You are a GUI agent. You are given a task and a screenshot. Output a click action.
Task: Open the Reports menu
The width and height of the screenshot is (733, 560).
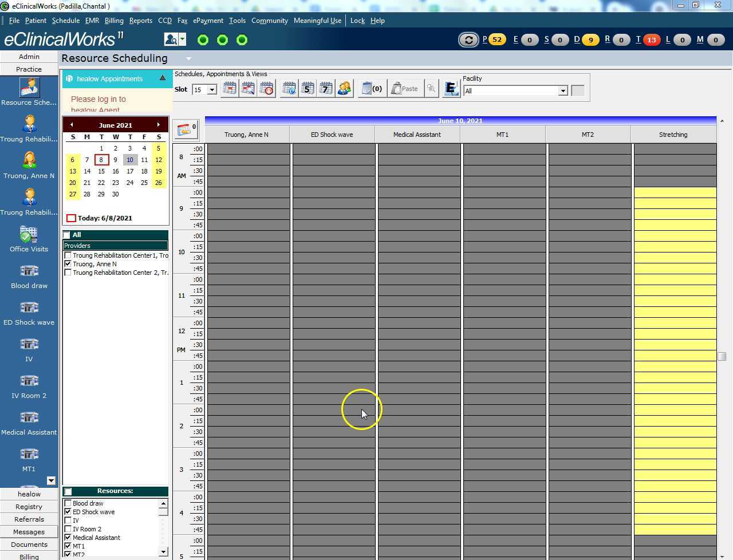point(140,21)
